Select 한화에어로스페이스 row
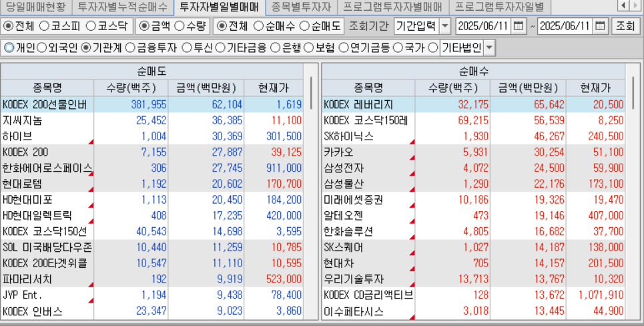Screen dimensions: 644x326 (x=152, y=168)
